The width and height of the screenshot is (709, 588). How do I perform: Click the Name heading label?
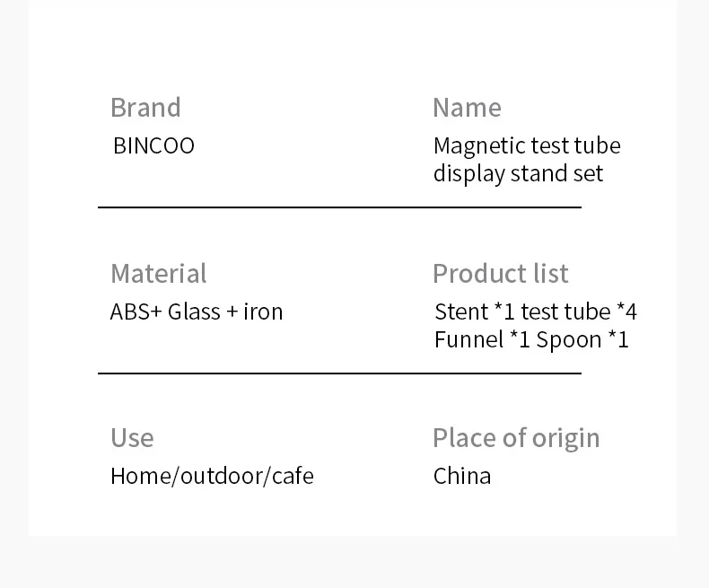[x=467, y=108]
